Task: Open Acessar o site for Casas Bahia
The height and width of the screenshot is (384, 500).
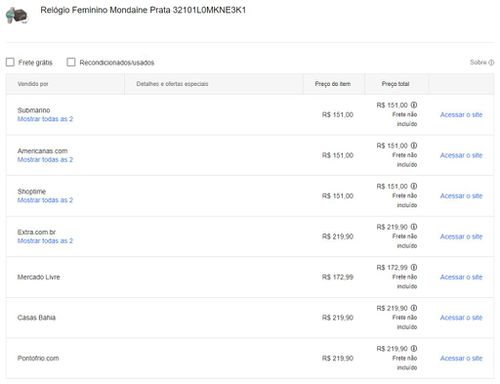Action: [x=461, y=318]
